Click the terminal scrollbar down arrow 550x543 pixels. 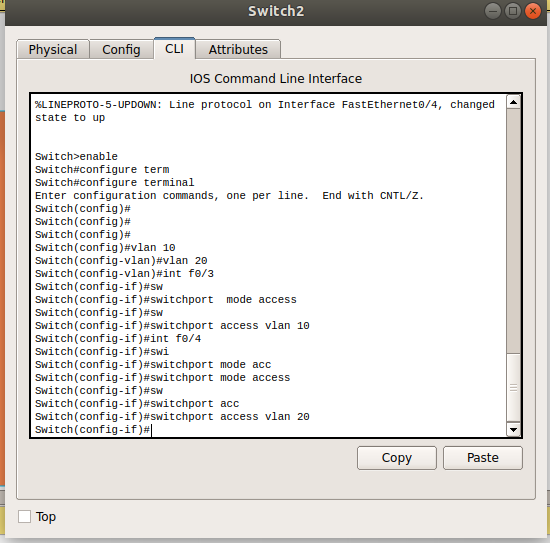point(514,429)
